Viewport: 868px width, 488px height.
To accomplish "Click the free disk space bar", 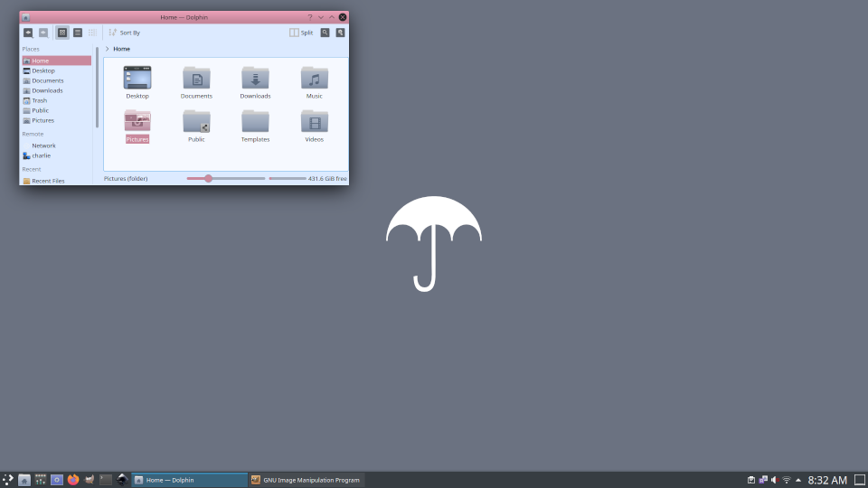I will click(x=288, y=179).
